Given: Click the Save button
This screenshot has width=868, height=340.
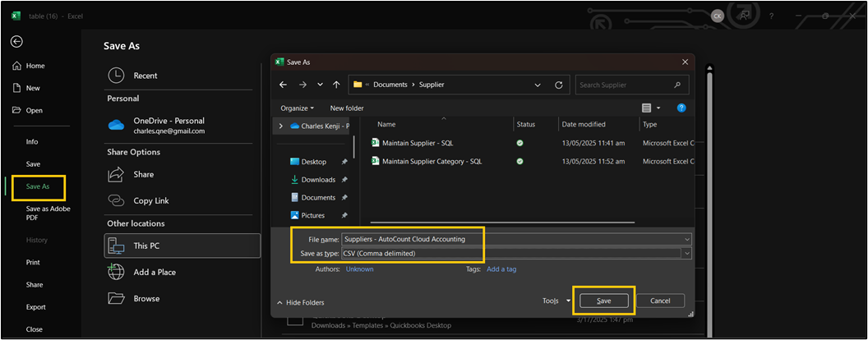Looking at the screenshot, I should click(604, 301).
